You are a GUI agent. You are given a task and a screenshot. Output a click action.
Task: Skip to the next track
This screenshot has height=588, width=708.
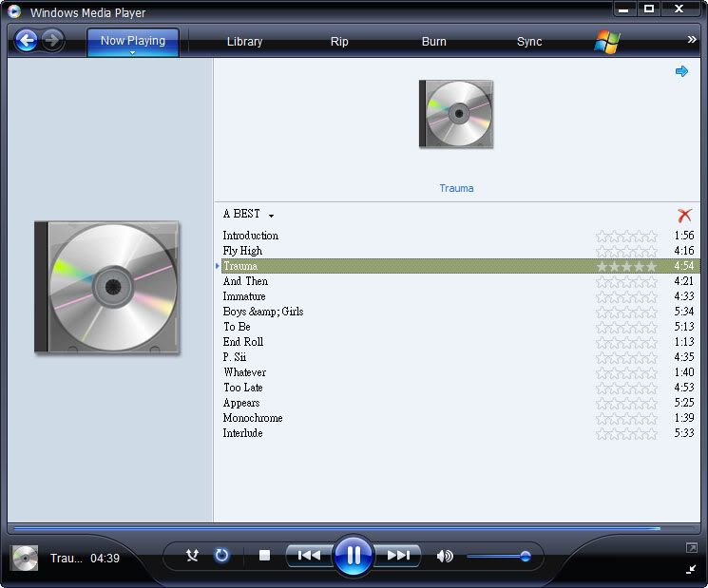pyautogui.click(x=398, y=556)
